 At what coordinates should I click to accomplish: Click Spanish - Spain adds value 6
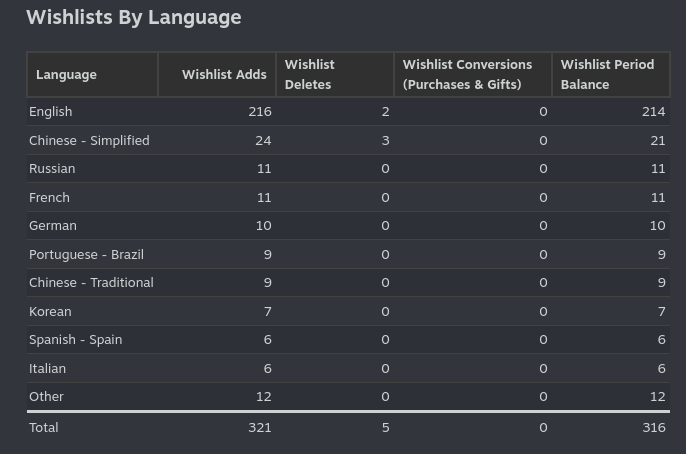tap(268, 339)
